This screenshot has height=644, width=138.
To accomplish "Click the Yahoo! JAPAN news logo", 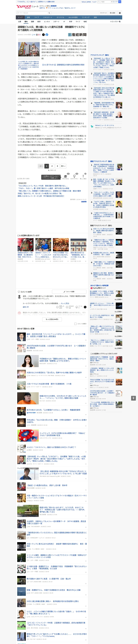I will pos(27,7).
